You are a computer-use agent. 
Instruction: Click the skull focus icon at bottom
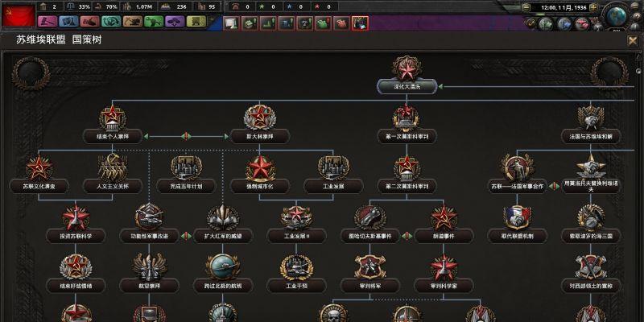point(333,314)
